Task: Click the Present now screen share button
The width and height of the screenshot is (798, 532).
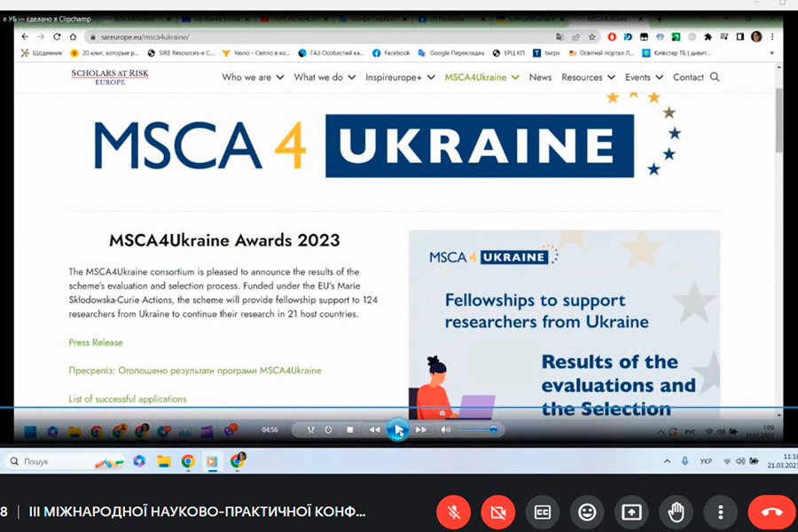Action: tap(631, 512)
